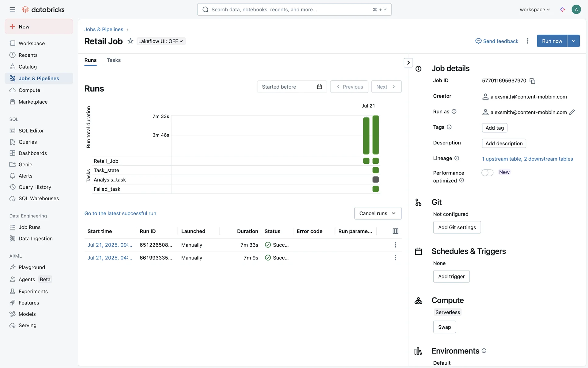This screenshot has height=368, width=588.
Task: Open the Lakeflow UI: OFF dropdown
Action: tap(161, 41)
